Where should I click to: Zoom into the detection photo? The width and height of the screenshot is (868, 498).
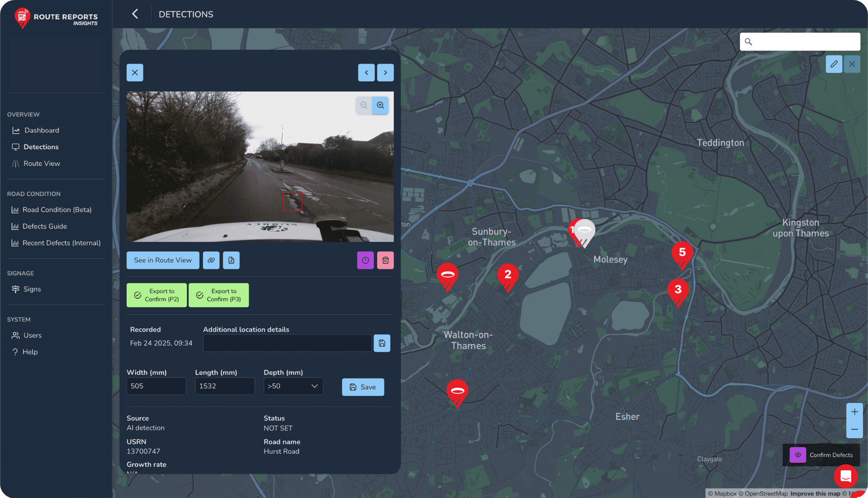tap(381, 105)
